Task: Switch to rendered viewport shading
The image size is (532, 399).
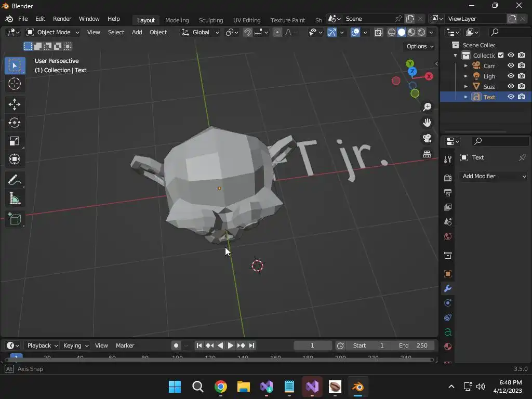Action: point(421,32)
